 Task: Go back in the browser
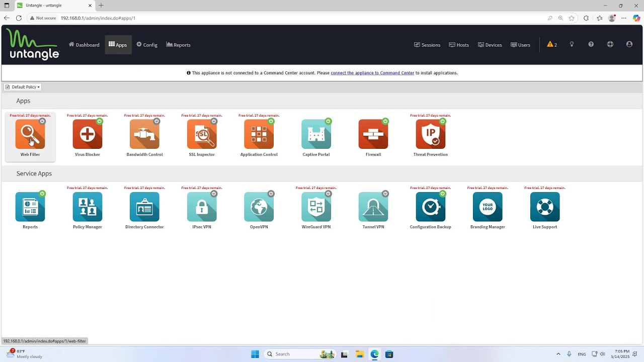7,18
